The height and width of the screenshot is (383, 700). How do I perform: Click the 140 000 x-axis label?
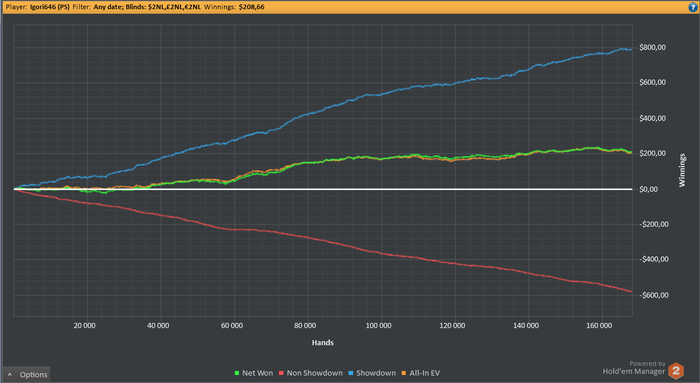[x=526, y=325]
